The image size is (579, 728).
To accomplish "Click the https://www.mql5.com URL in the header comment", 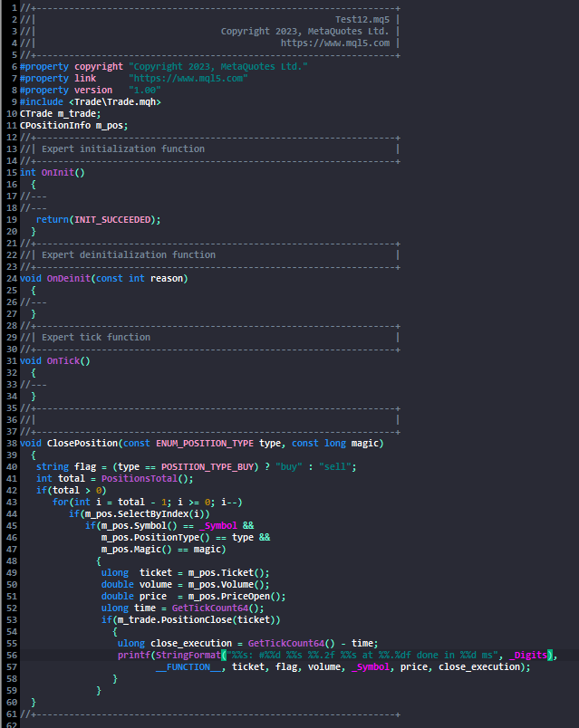I will (x=335, y=43).
